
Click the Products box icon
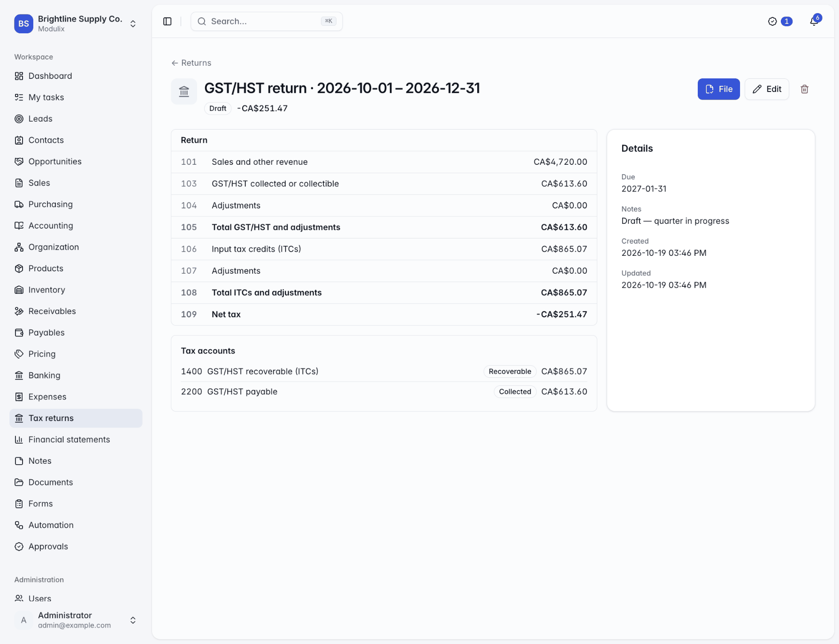point(19,268)
